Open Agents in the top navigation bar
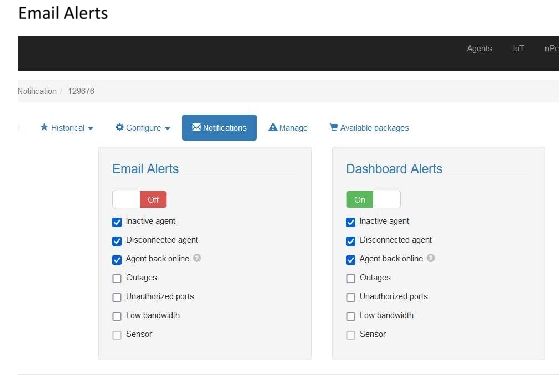The width and height of the screenshot is (560, 375). [x=479, y=48]
